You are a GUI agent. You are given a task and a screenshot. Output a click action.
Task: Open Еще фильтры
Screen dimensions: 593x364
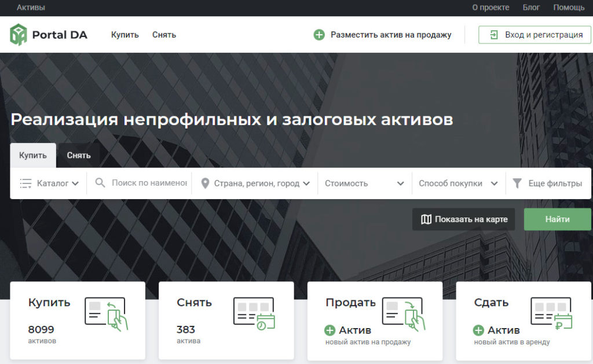tap(548, 183)
